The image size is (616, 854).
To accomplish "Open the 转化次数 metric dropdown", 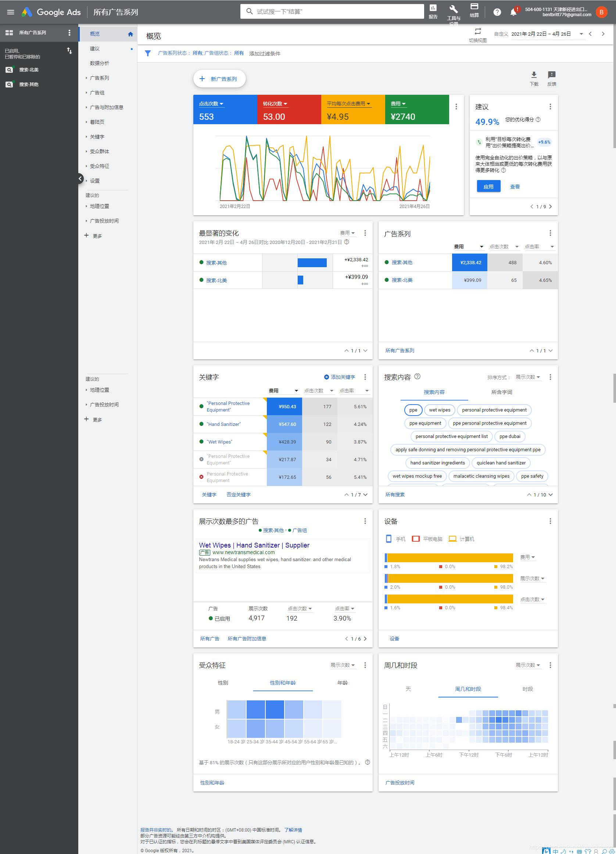I will [x=275, y=104].
